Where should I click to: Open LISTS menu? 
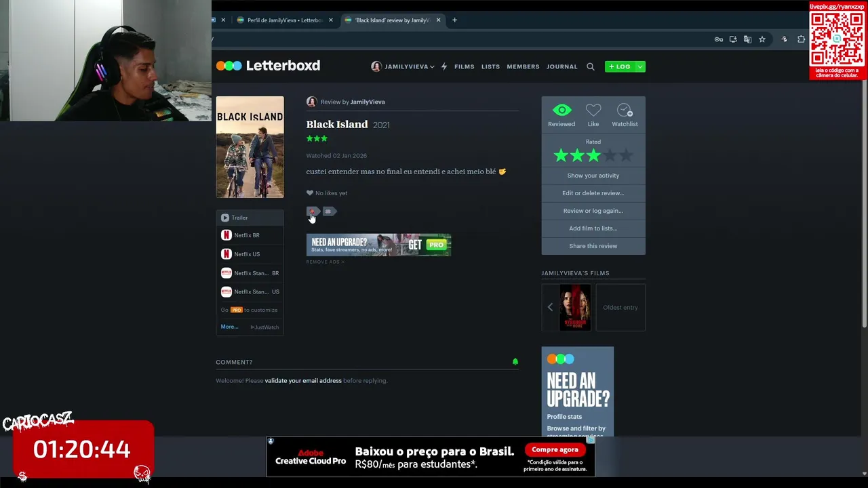click(490, 66)
